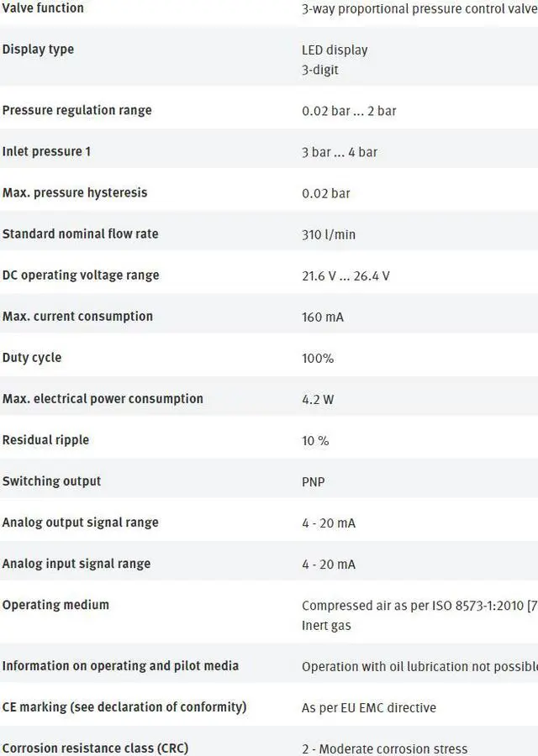Select the "4.2 W" power consumption value
The height and width of the screenshot is (756, 538).
(318, 400)
